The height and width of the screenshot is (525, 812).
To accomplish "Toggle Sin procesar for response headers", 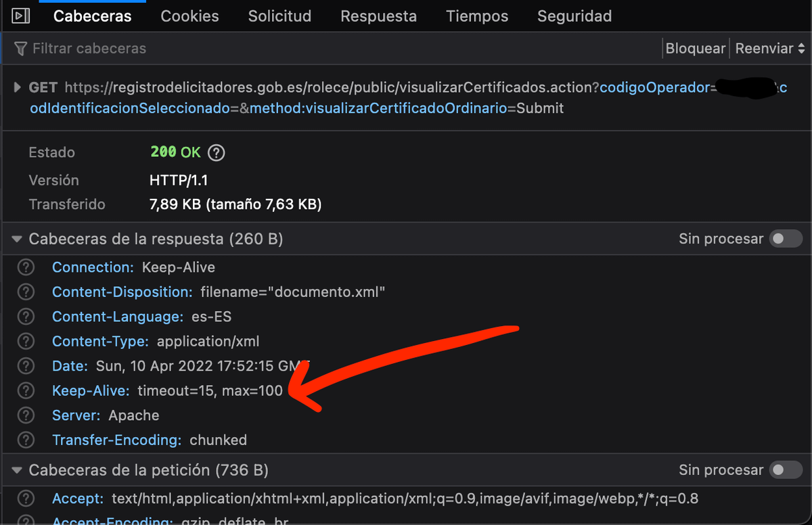I will [x=786, y=239].
